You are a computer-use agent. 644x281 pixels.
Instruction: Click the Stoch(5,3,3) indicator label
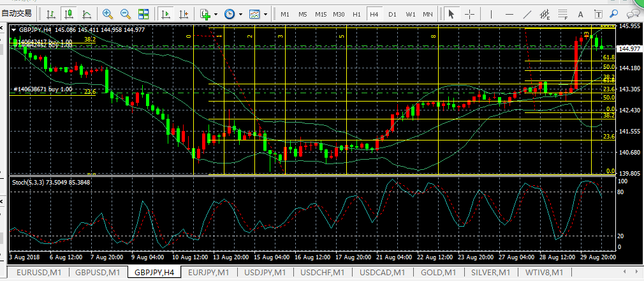(x=51, y=181)
